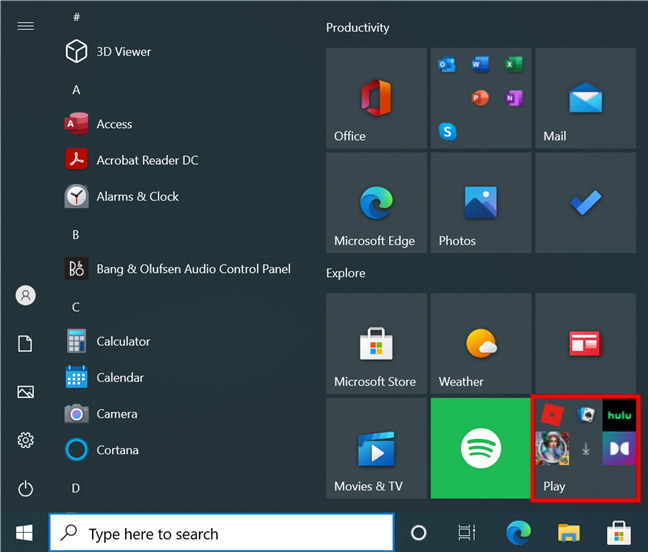
Task: Click the Productivity group title
Action: [357, 28]
